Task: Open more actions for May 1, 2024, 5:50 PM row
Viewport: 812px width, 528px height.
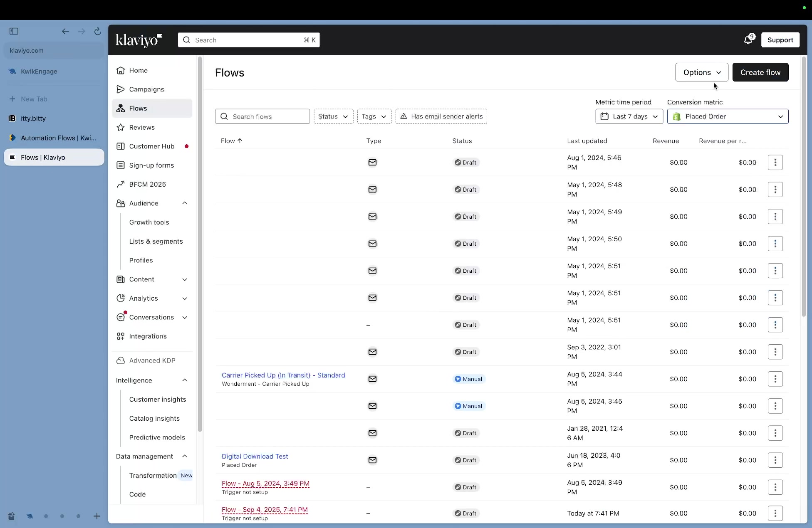Action: point(775,244)
